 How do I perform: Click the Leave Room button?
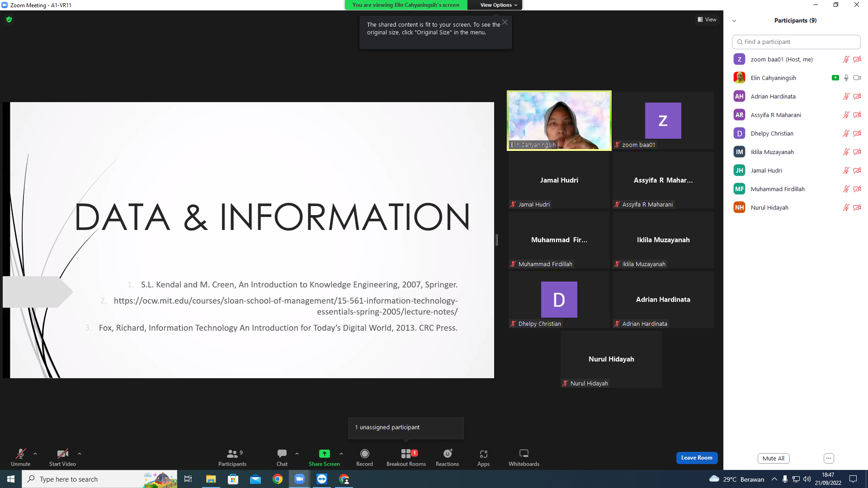697,458
